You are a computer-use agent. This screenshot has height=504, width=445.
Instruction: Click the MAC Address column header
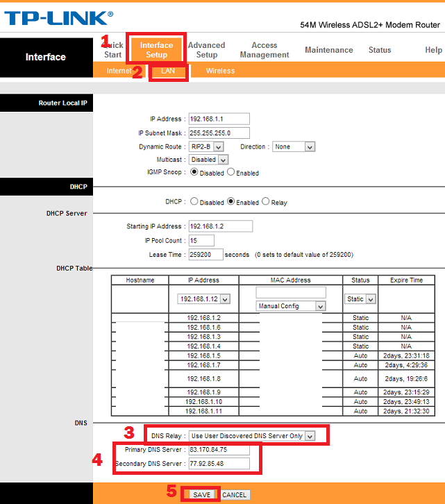coord(291,280)
